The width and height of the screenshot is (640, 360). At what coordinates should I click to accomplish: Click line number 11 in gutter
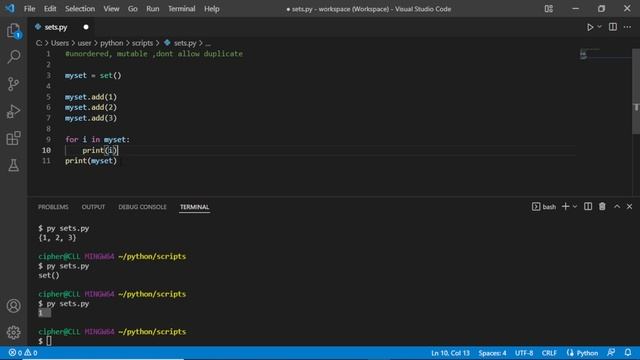pyautogui.click(x=46, y=161)
